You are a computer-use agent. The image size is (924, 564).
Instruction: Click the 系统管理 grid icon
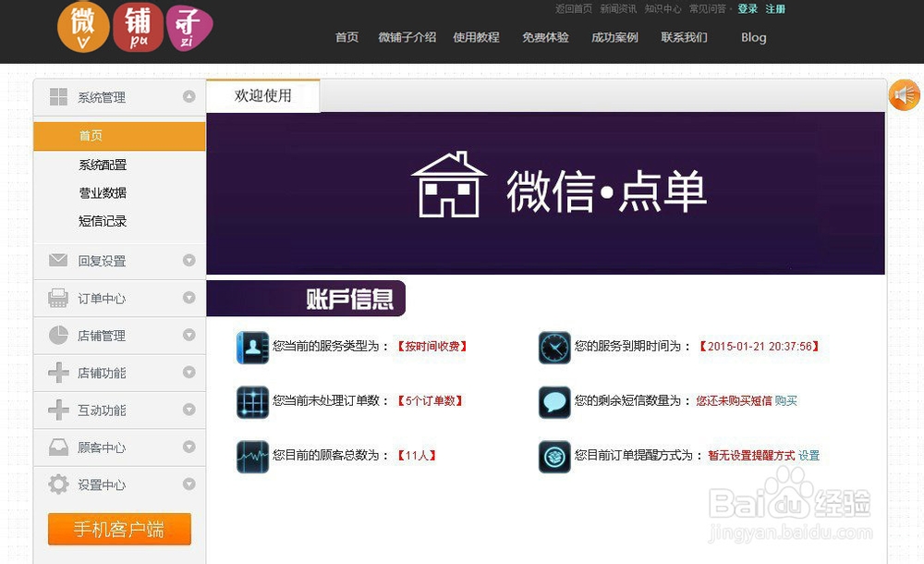[58, 97]
